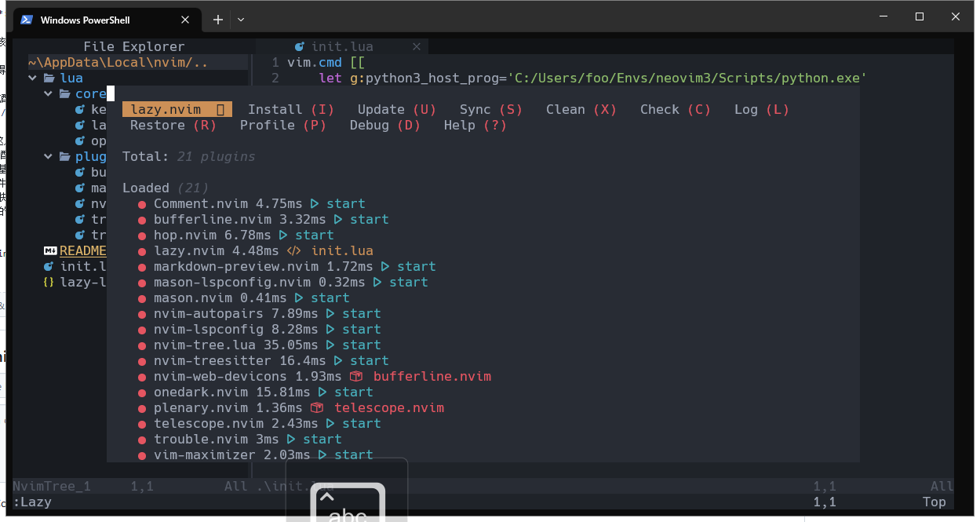Follow the red telescope.nvim dependency link
The width and height of the screenshot is (980, 522).
click(x=389, y=407)
